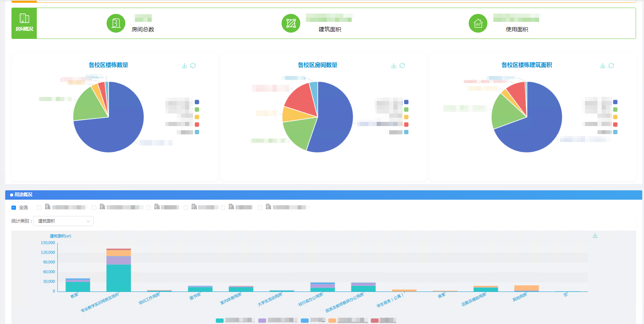Download the 各校区楼栋建筑面积 chart
Viewport: 644px width, 324px height.
point(603,66)
